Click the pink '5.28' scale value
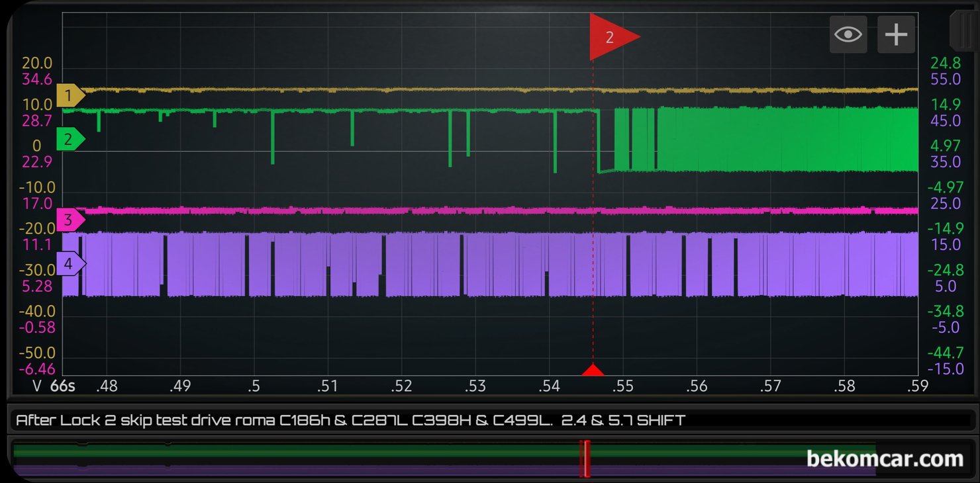This screenshot has width=980, height=483. point(37,286)
